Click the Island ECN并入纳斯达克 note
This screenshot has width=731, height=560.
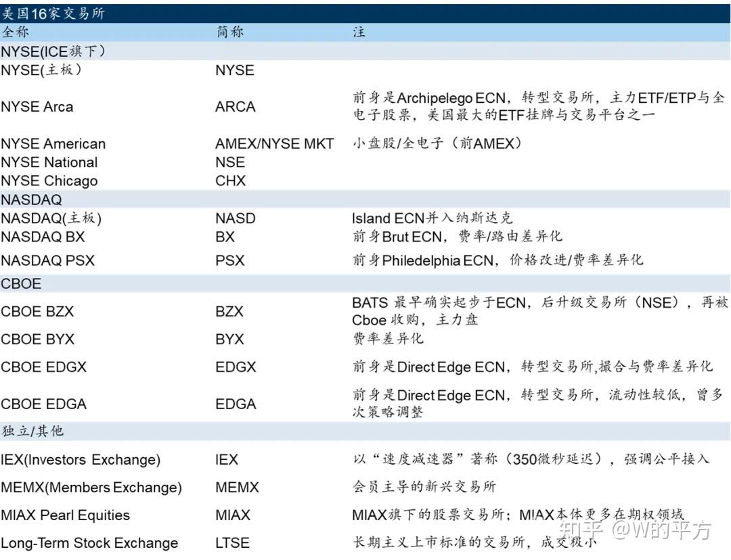[x=432, y=218]
